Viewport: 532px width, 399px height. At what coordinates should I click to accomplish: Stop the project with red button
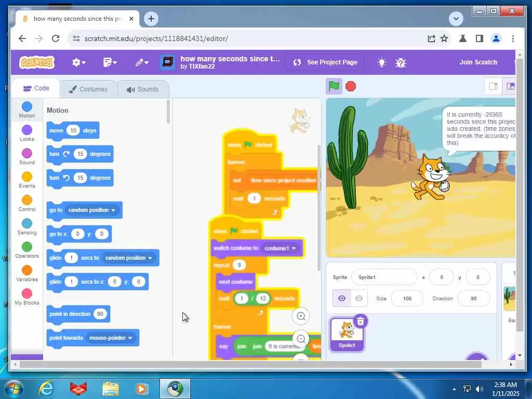coord(351,87)
